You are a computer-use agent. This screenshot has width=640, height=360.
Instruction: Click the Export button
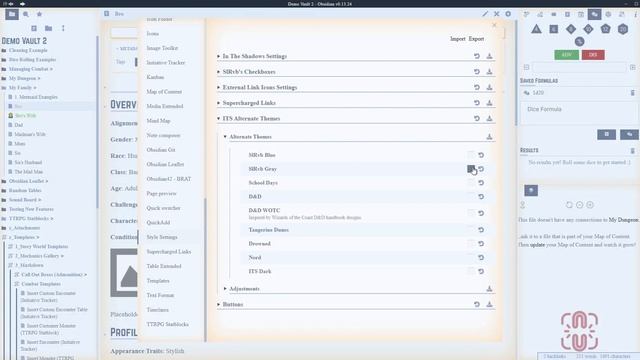click(x=476, y=39)
